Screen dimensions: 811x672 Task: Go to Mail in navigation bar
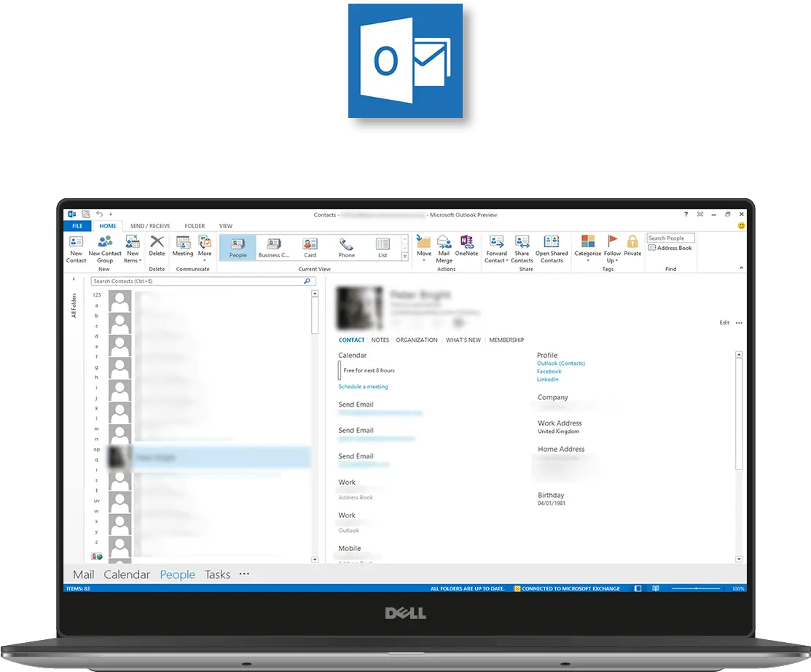pos(83,574)
